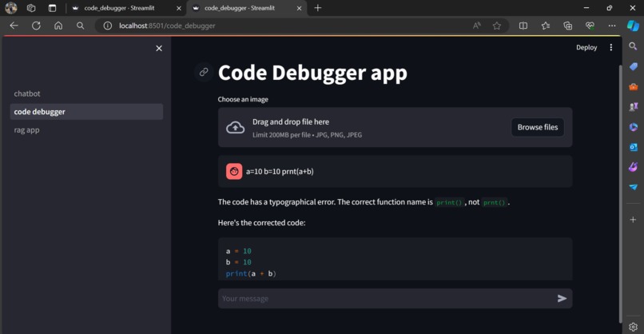Click the user avatar icon in chat message
This screenshot has width=644, height=334.
(234, 171)
